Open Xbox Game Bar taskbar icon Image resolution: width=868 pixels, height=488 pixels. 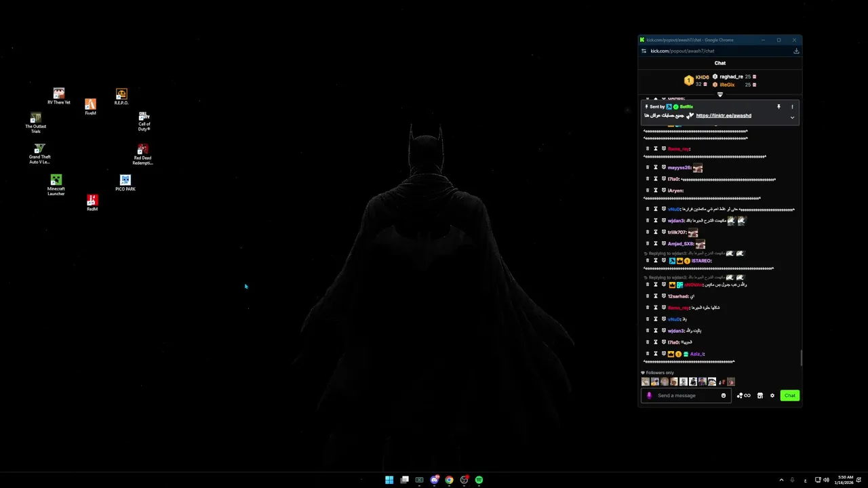coord(419,480)
